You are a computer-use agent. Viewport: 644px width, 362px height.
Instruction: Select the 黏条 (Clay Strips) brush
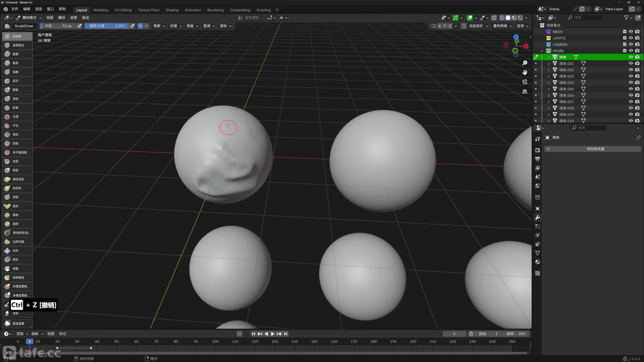17,63
